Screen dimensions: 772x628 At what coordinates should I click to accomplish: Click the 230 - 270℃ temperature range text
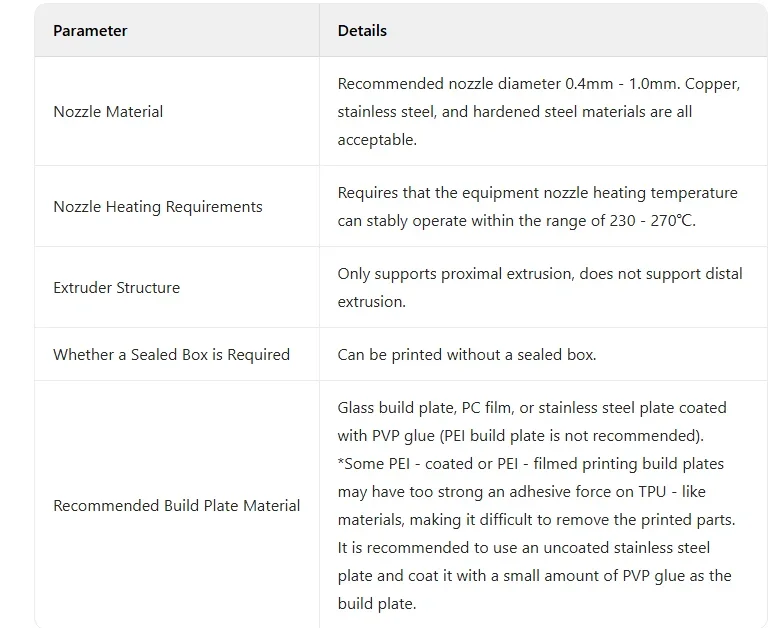652,220
